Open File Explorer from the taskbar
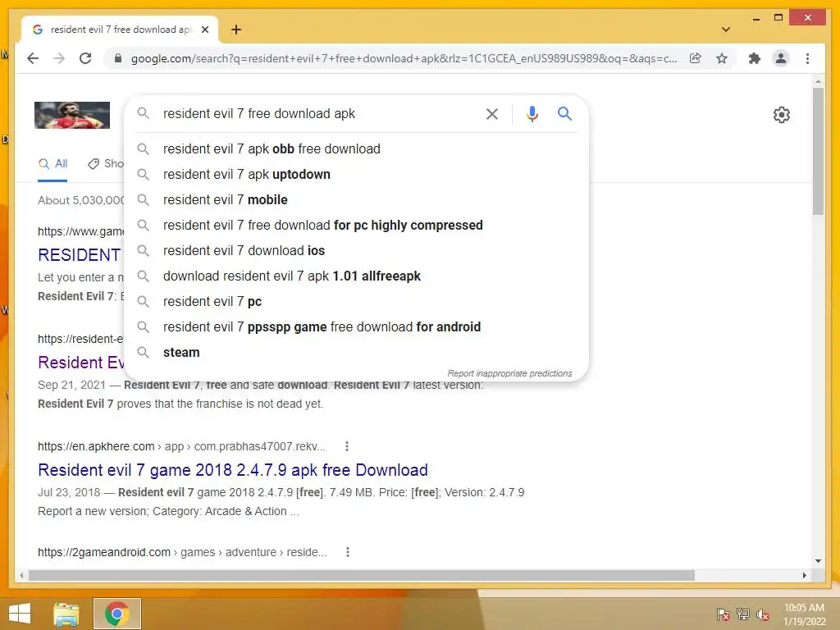Image resolution: width=840 pixels, height=630 pixels. [66, 614]
